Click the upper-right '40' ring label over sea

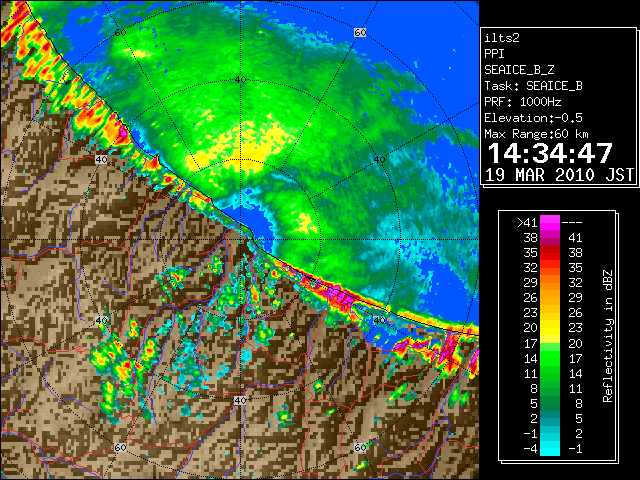(x=380, y=160)
